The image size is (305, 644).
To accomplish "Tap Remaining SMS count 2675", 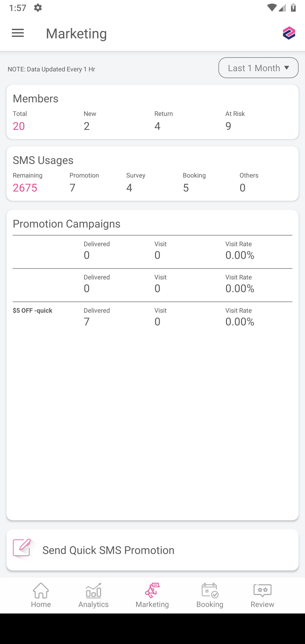I will click(x=25, y=188).
